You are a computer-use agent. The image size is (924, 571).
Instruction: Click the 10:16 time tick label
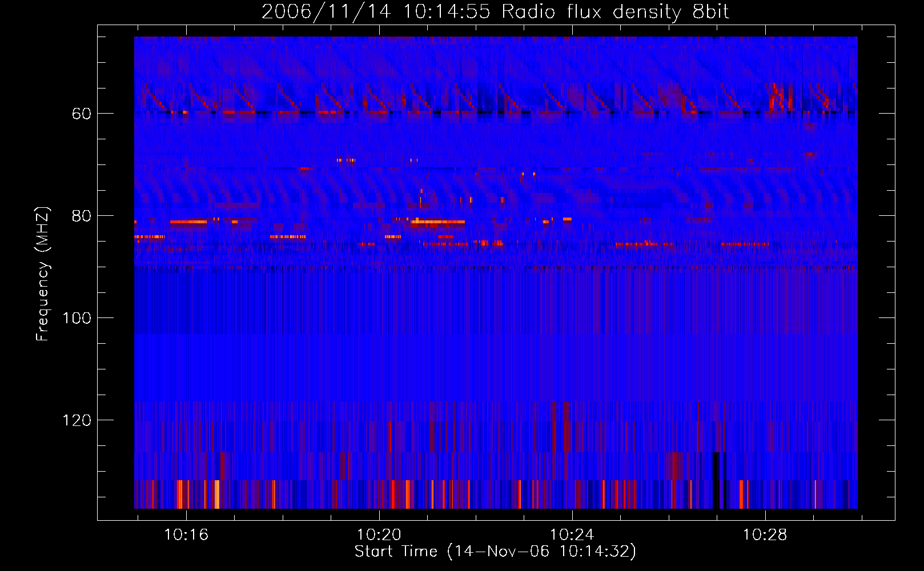(x=186, y=535)
